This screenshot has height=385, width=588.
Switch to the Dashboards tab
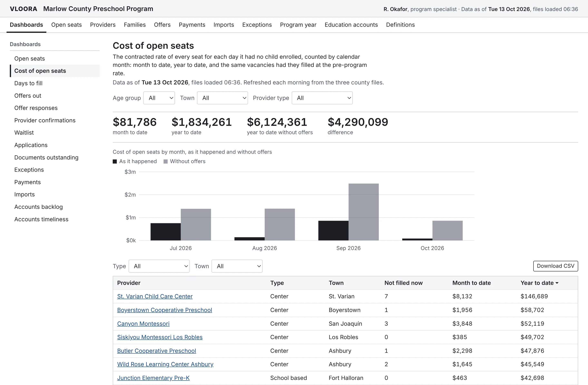coord(26,25)
